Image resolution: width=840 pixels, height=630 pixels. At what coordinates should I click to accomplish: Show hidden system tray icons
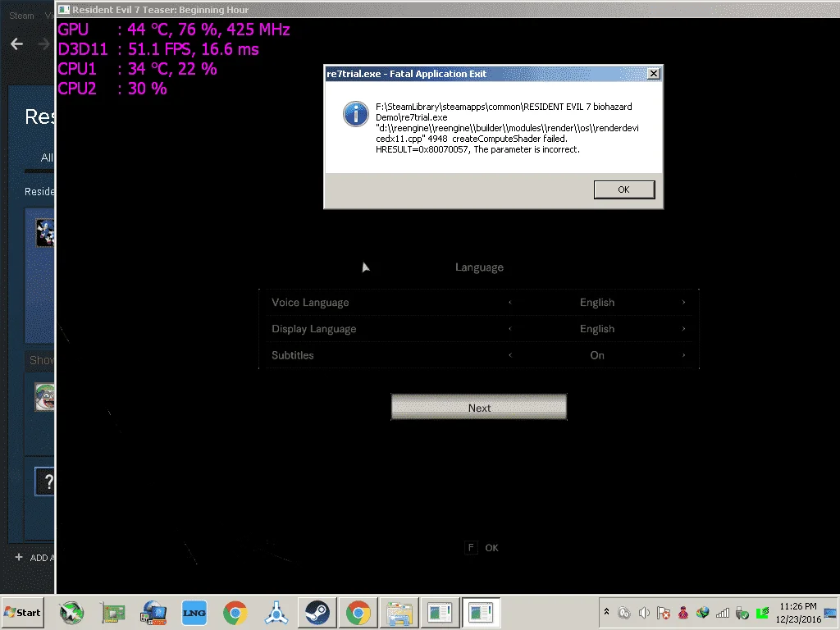pos(606,612)
